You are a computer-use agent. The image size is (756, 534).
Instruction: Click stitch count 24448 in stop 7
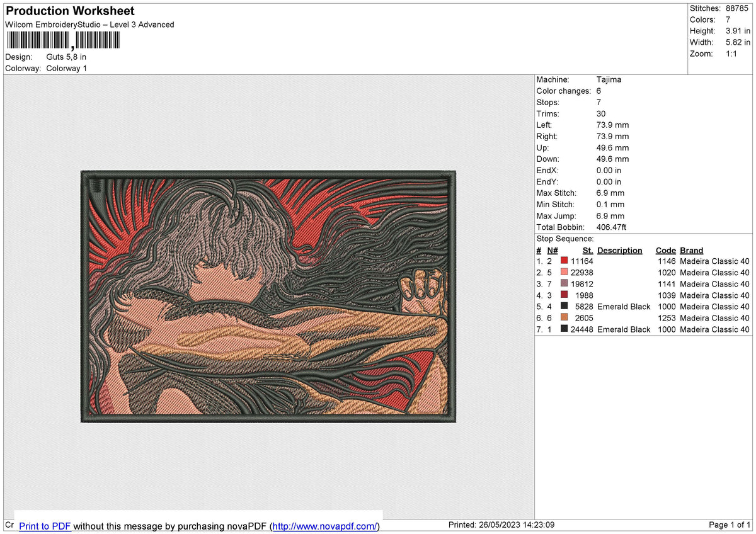pos(581,329)
